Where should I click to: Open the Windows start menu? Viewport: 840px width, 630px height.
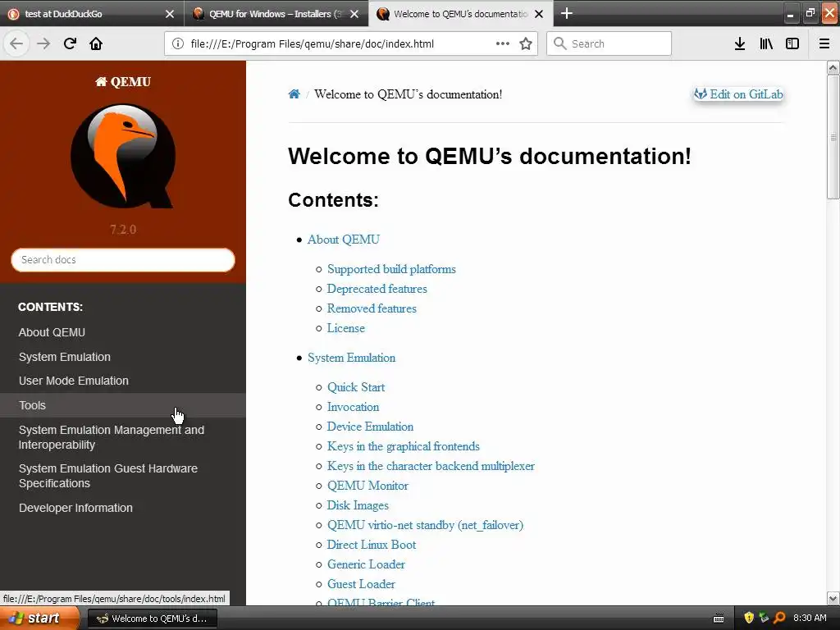point(39,619)
